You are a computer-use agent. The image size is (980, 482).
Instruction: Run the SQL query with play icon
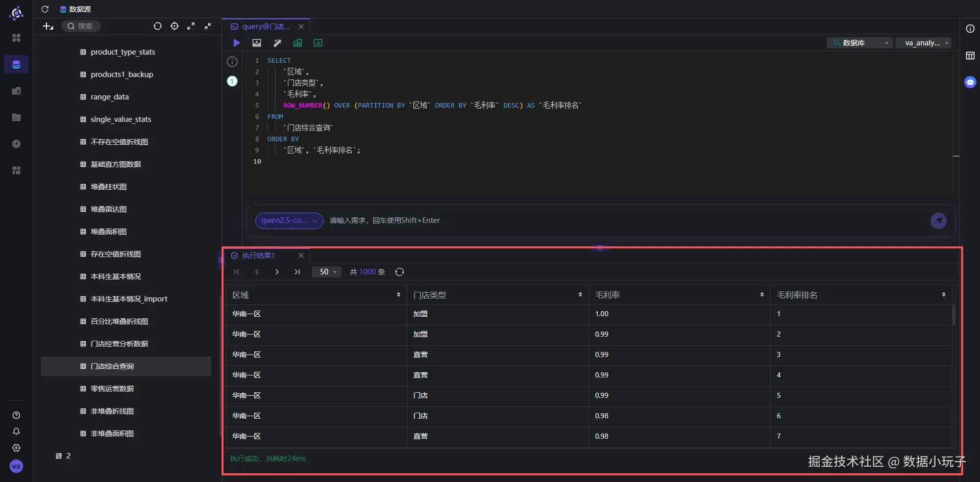[x=236, y=43]
